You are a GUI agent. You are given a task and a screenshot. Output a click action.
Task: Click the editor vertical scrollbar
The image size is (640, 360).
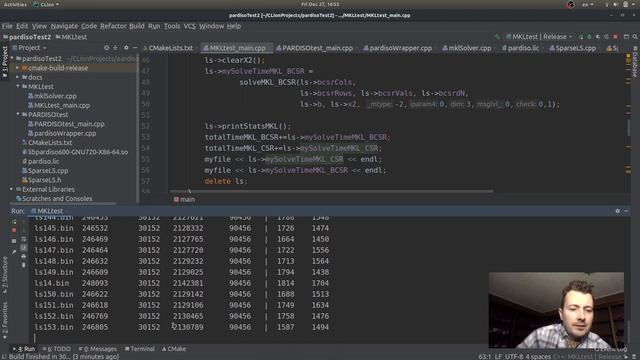click(x=629, y=127)
